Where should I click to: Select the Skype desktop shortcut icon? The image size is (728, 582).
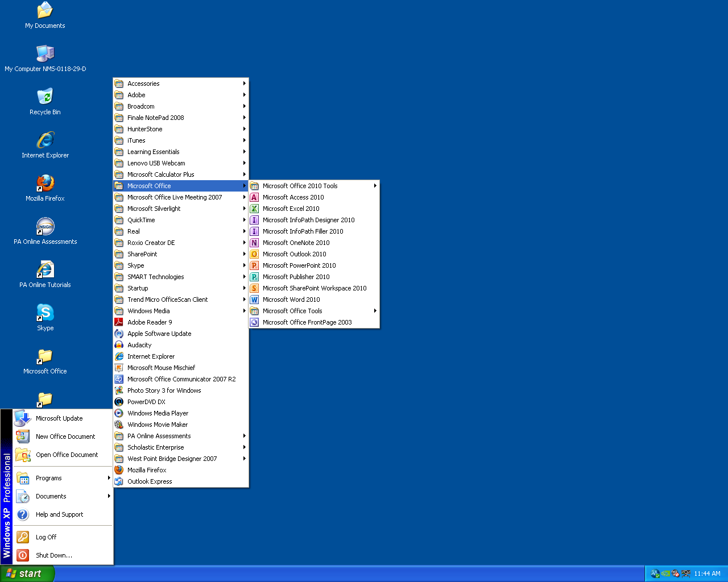click(45, 312)
